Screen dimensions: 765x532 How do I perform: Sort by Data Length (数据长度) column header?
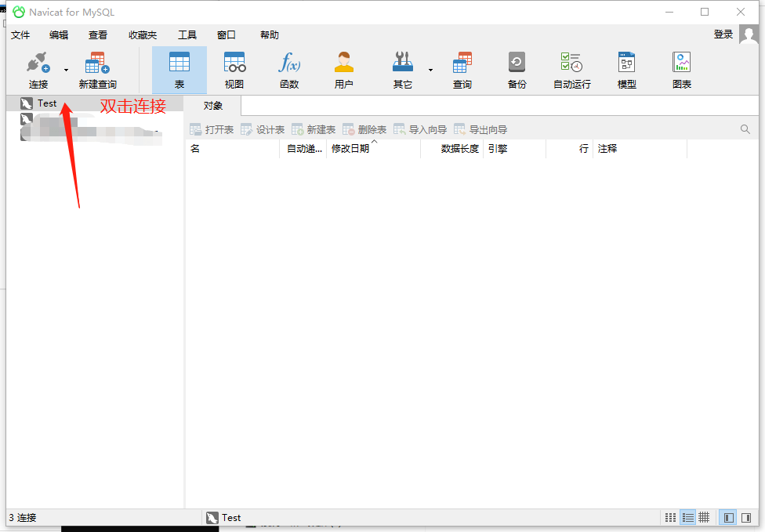pos(452,149)
